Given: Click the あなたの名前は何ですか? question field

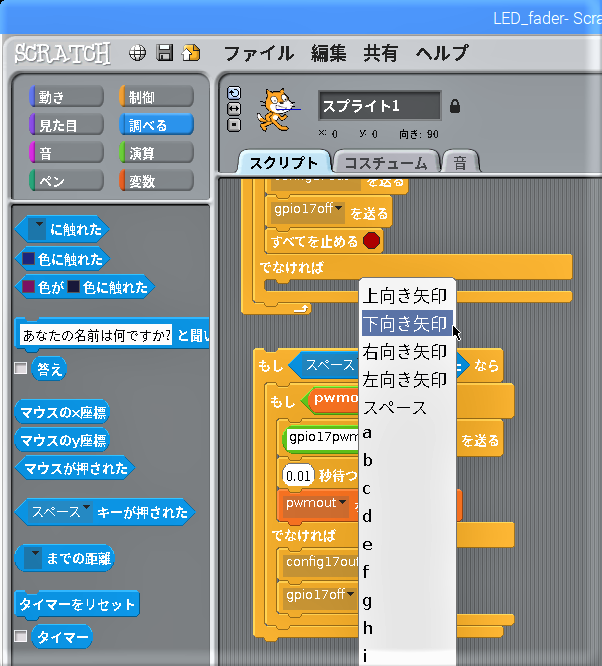Looking at the screenshot, I should click(96, 335).
